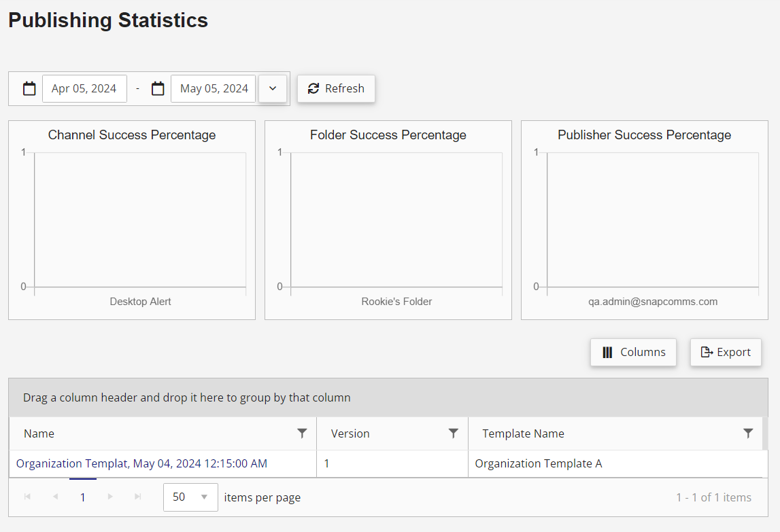Viewport: 780px width, 532px height.
Task: Filter the Name column
Action: point(302,433)
